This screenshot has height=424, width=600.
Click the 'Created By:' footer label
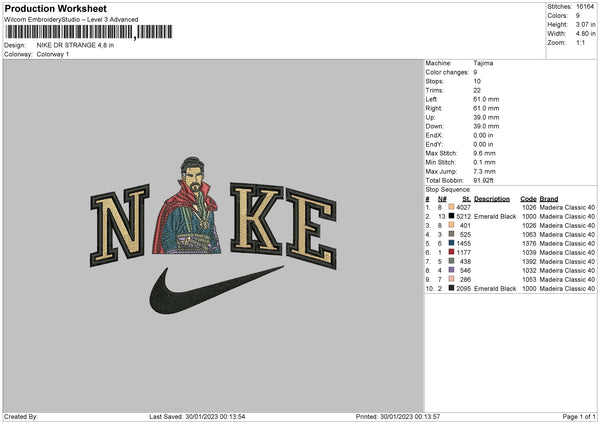21,417
